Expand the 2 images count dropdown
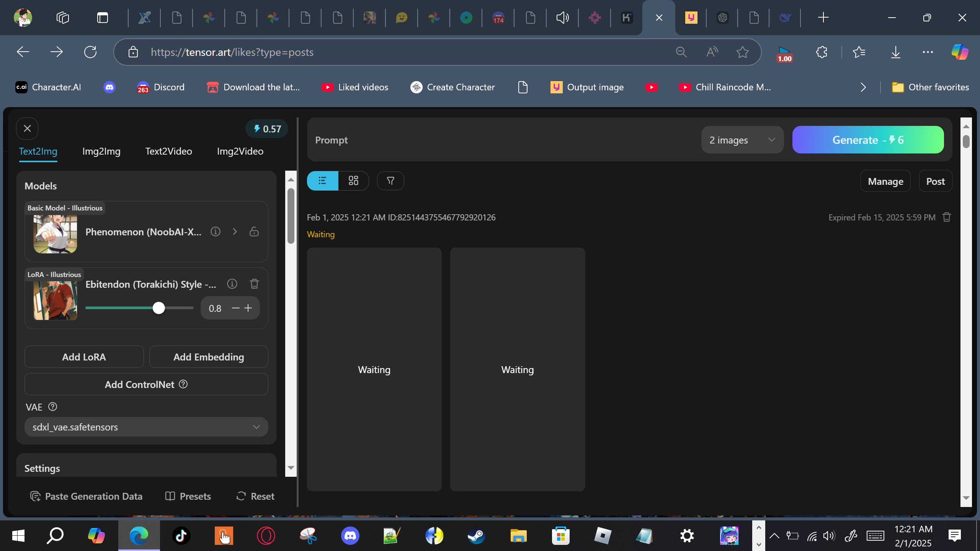 [x=742, y=140]
